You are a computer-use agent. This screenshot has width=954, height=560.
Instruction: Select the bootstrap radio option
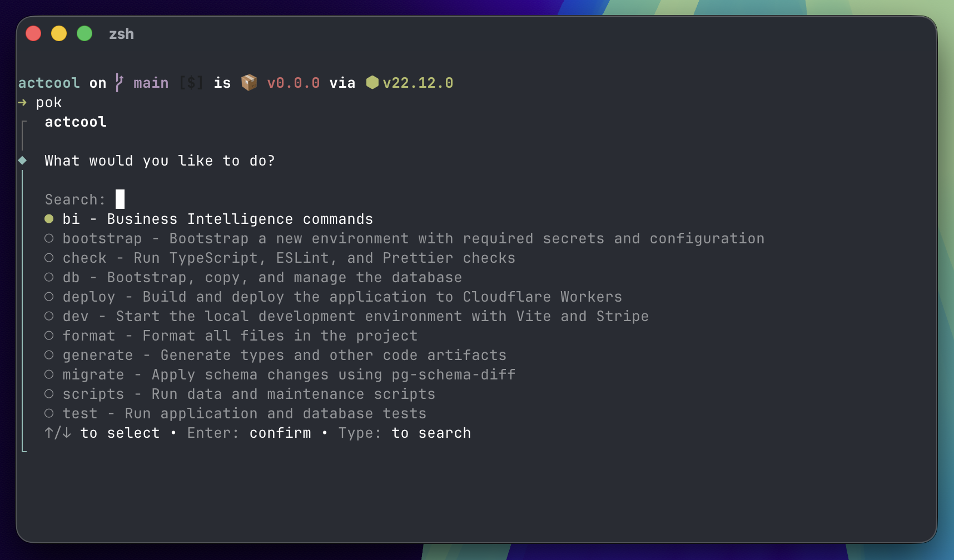point(49,238)
